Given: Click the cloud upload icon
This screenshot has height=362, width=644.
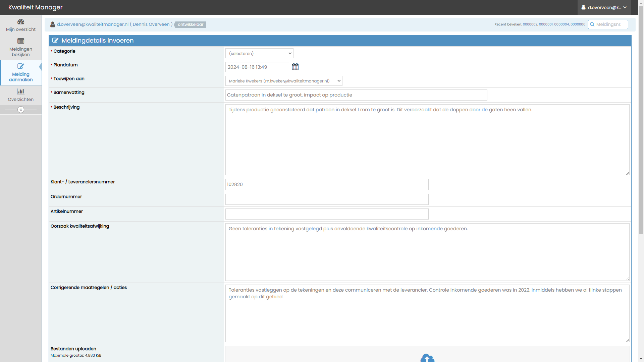Looking at the screenshot, I should tap(427, 358).
